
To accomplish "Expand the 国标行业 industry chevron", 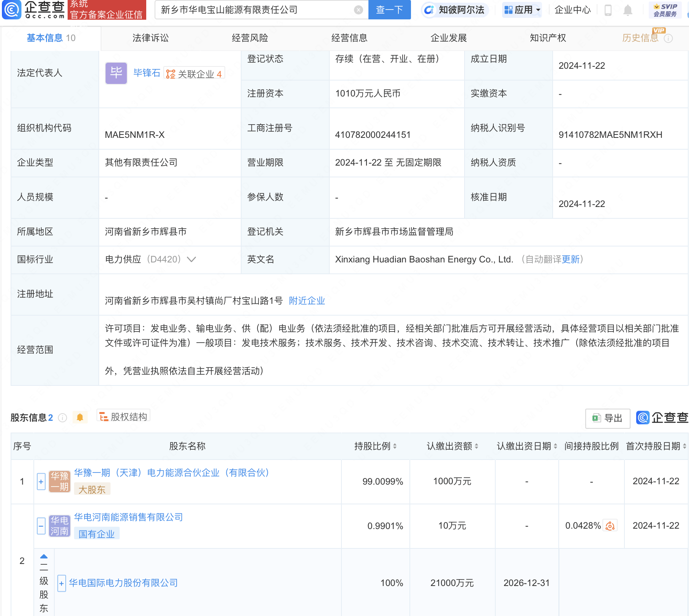I will pos(191,259).
